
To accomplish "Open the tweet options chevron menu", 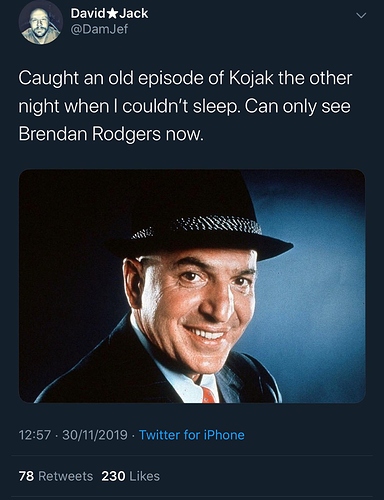I will (x=361, y=15).
